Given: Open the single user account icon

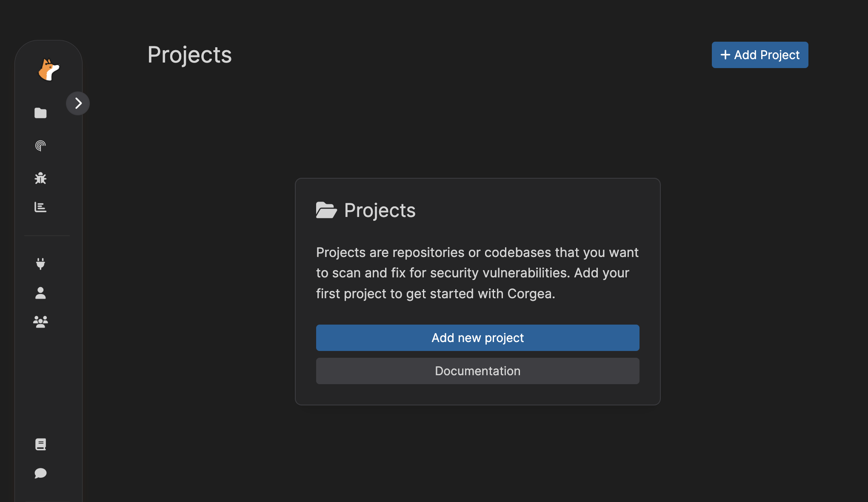Looking at the screenshot, I should [40, 293].
